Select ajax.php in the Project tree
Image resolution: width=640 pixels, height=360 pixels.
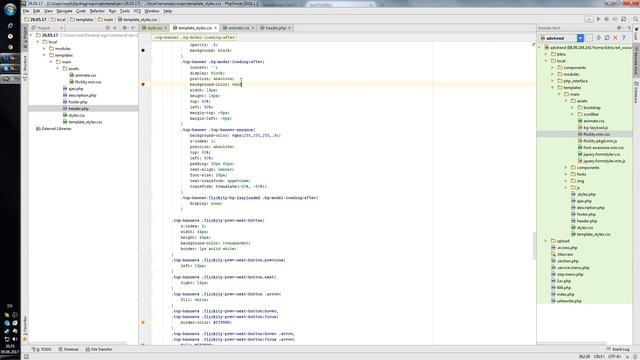[x=73, y=89]
